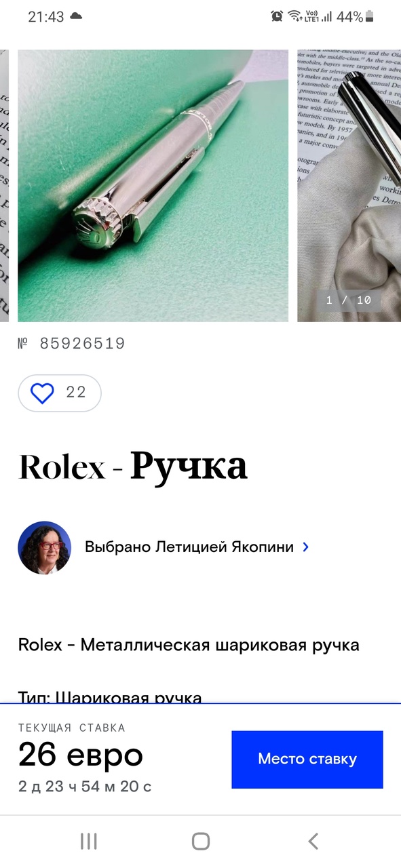
Task: Show previous image at left edge
Action: coord(4,185)
